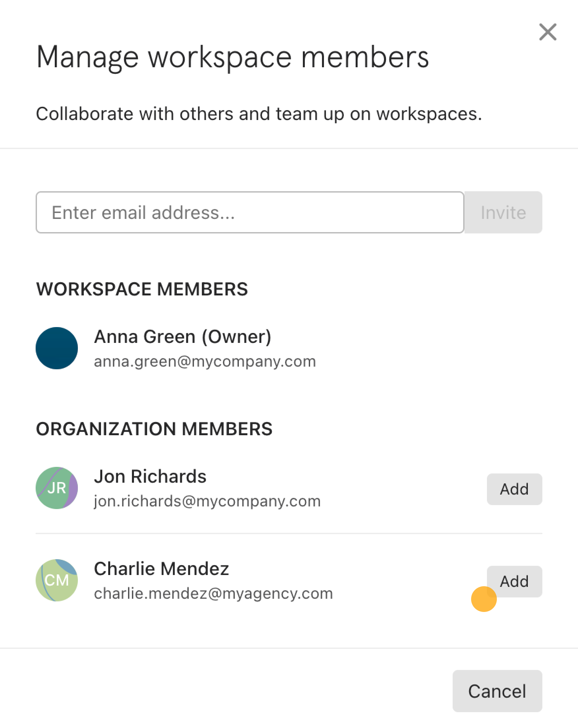Viewport: 578px width, 728px height.
Task: Add Jon Richards to the workspace
Action: tap(514, 489)
